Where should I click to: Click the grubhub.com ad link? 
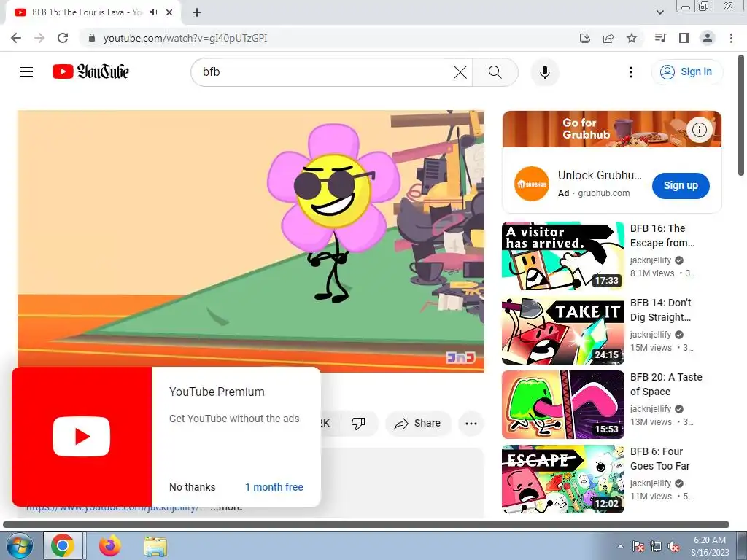[x=603, y=192]
